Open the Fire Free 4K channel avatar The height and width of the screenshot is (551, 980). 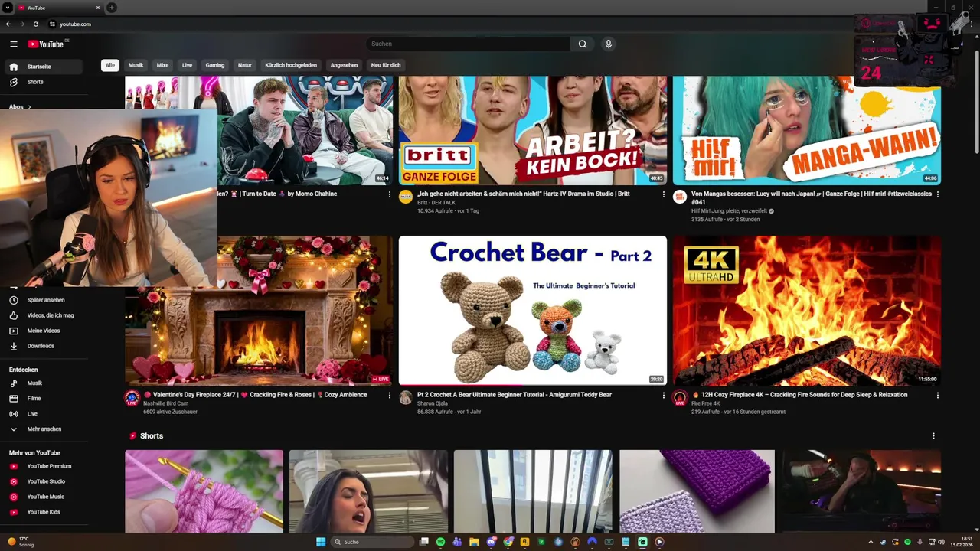(x=680, y=398)
